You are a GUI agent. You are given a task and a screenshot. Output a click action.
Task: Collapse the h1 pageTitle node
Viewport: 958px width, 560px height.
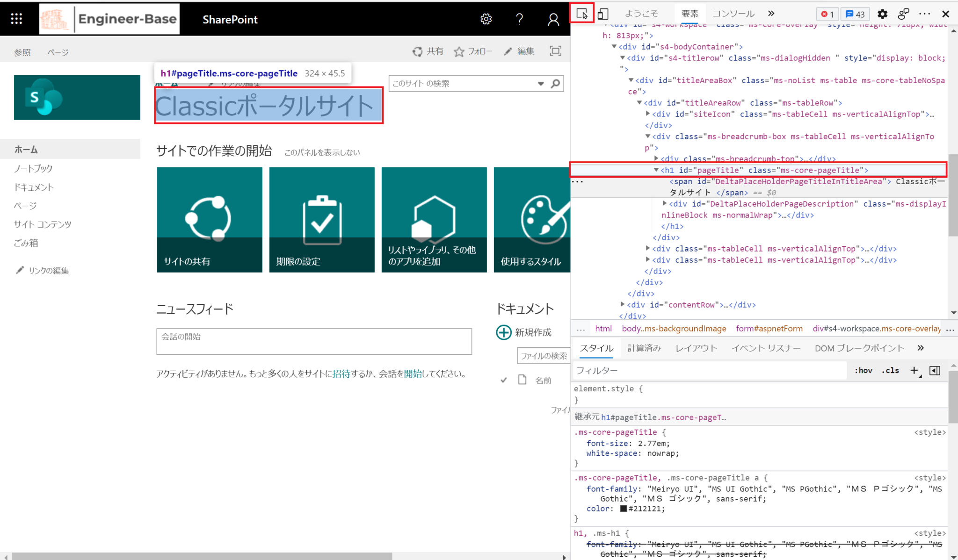656,170
